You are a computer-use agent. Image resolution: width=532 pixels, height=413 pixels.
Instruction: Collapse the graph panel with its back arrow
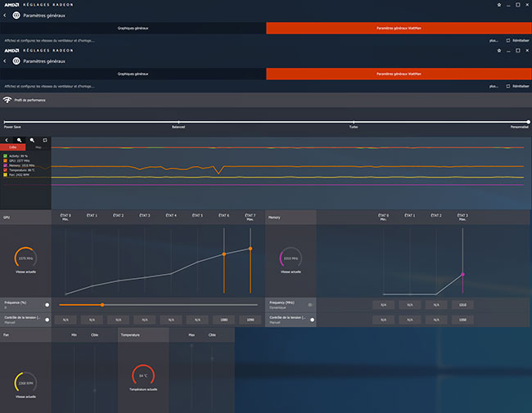click(6, 140)
